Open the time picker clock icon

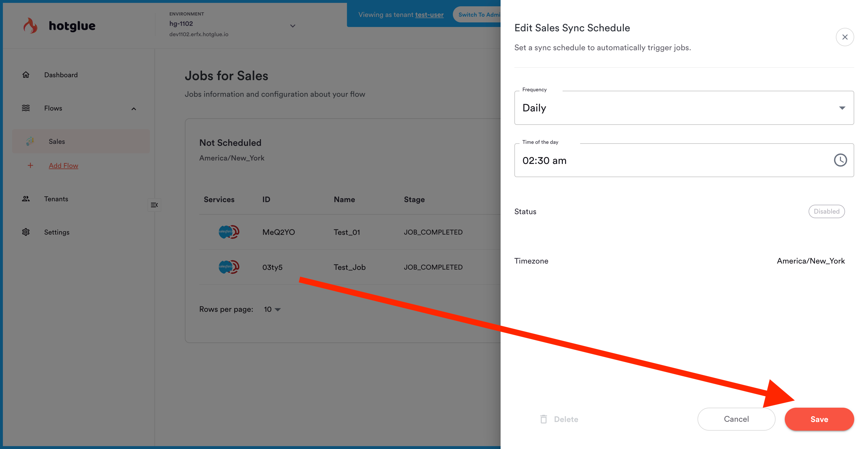840,160
